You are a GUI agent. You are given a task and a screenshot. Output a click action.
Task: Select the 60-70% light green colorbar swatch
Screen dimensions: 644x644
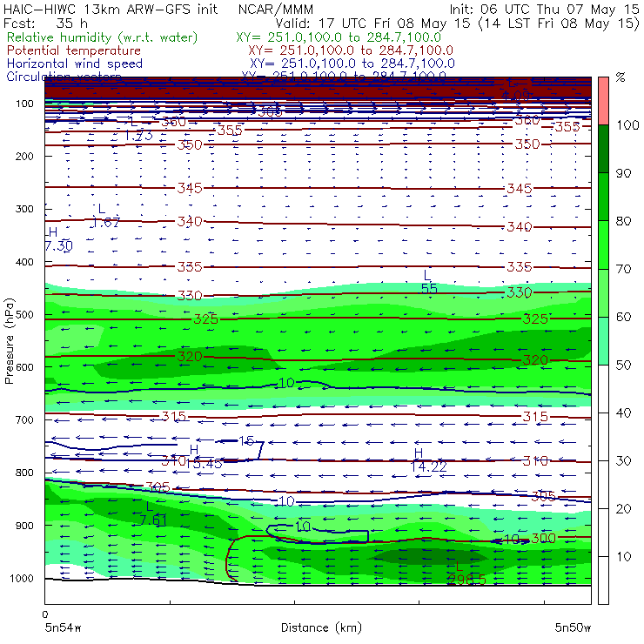click(x=603, y=292)
